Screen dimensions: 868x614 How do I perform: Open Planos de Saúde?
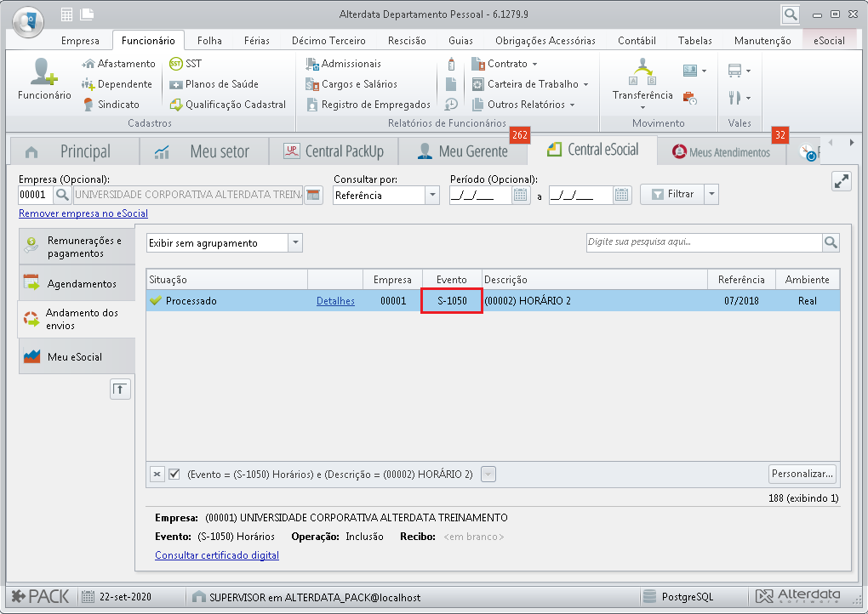point(214,84)
